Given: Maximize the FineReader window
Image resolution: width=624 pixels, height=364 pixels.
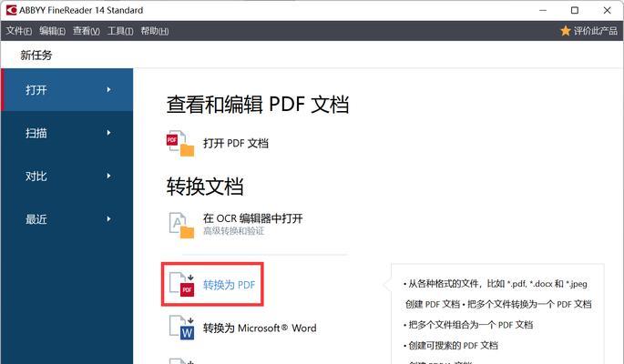Looking at the screenshot, I should point(575,10).
